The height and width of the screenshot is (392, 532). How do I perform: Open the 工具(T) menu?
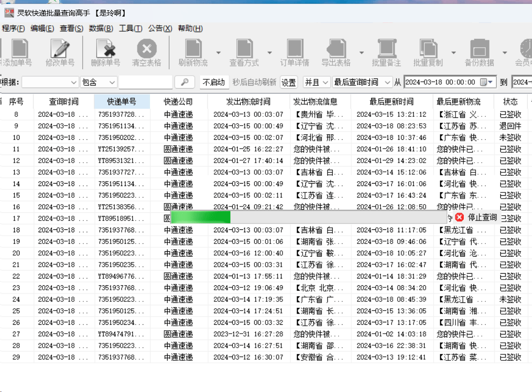(x=131, y=28)
